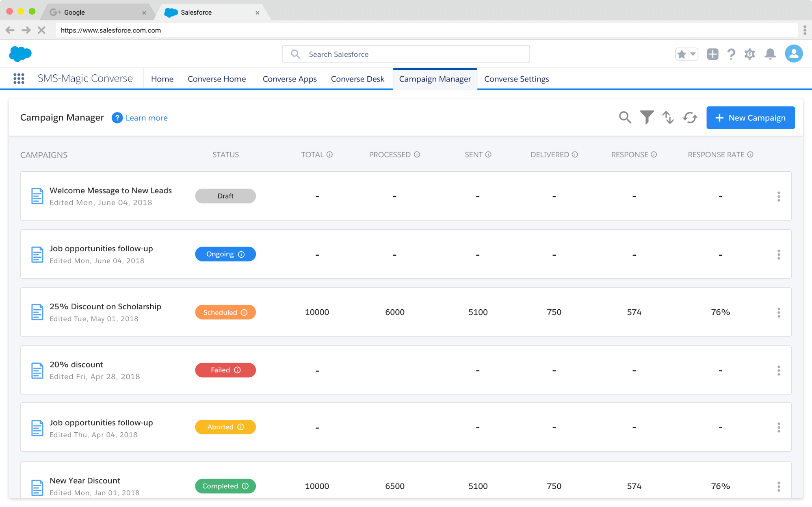Click the Ongoing status badge info icon
The height and width of the screenshot is (507, 812).
(x=241, y=255)
